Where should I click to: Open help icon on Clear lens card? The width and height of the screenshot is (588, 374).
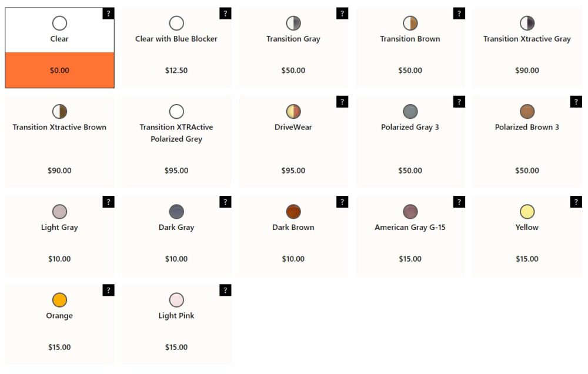(x=108, y=14)
